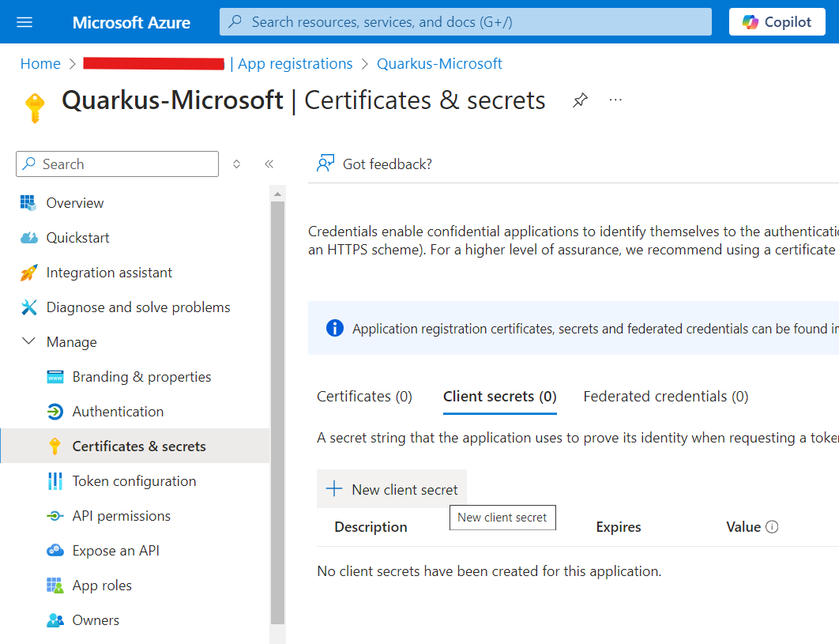839x644 pixels.
Task: Pin Quarkus-Microsoft to the dashboard
Action: coord(581,100)
